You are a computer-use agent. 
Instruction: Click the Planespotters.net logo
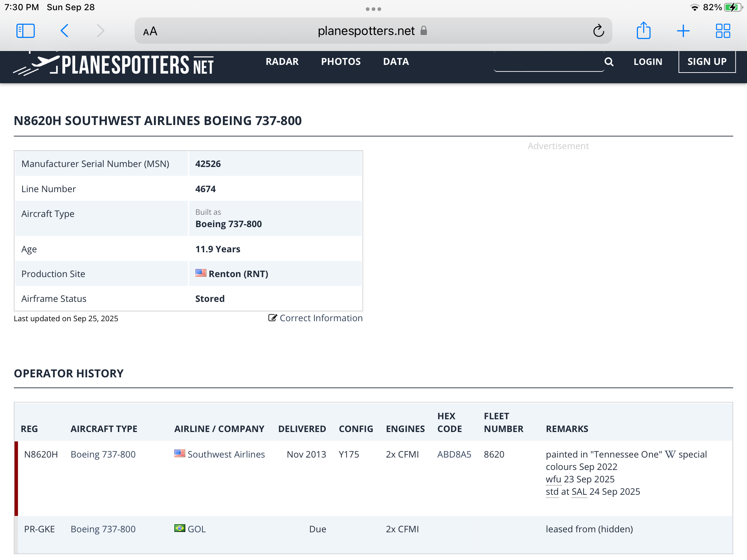click(113, 65)
